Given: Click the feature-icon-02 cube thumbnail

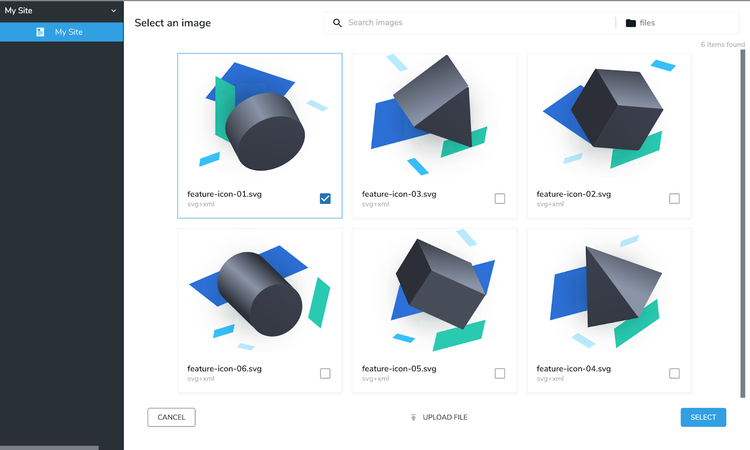Looking at the screenshot, I should (609, 115).
